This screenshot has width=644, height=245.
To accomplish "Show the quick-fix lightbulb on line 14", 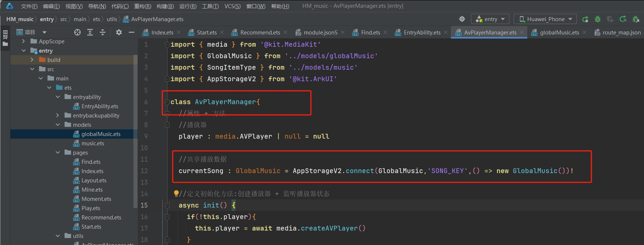I will click(x=176, y=193).
